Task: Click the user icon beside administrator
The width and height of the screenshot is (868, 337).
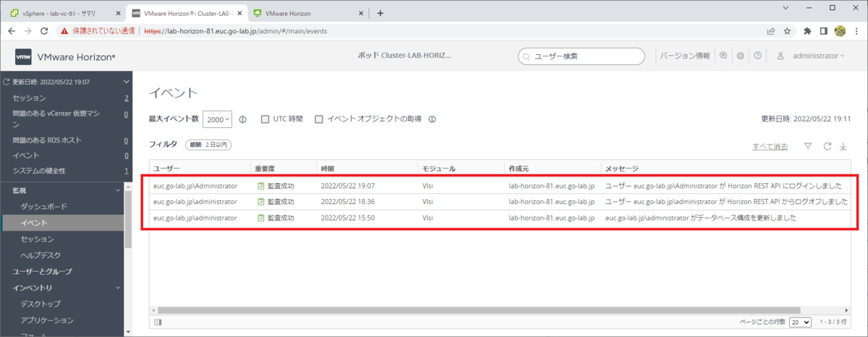Action: (780, 56)
